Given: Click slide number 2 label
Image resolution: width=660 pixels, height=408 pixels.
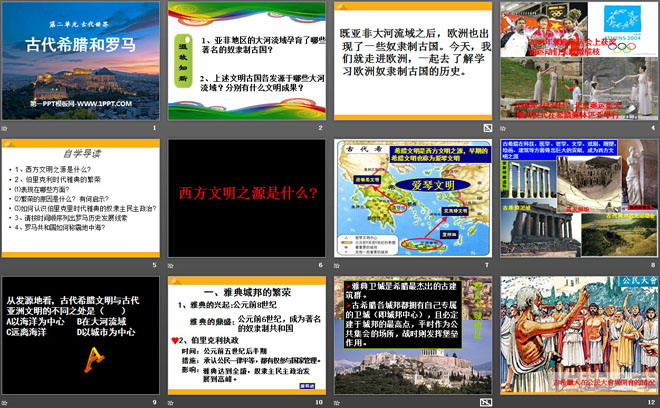Looking at the screenshot, I should coord(321,128).
